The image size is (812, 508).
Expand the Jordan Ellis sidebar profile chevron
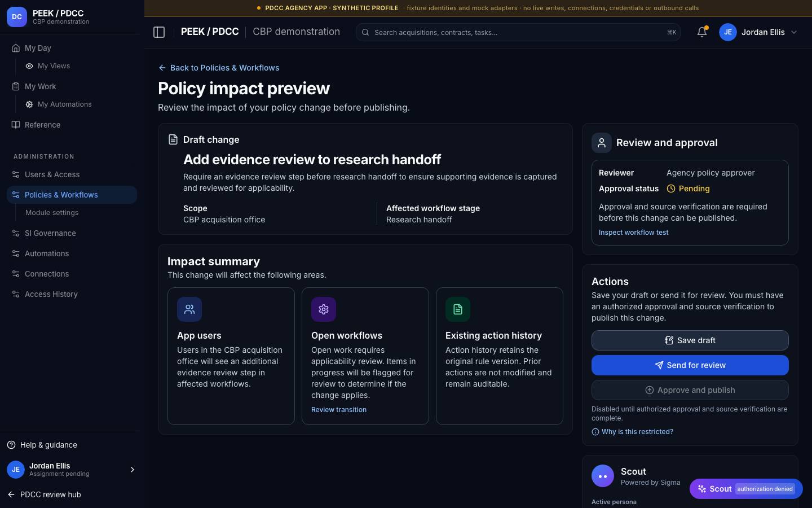[133, 470]
